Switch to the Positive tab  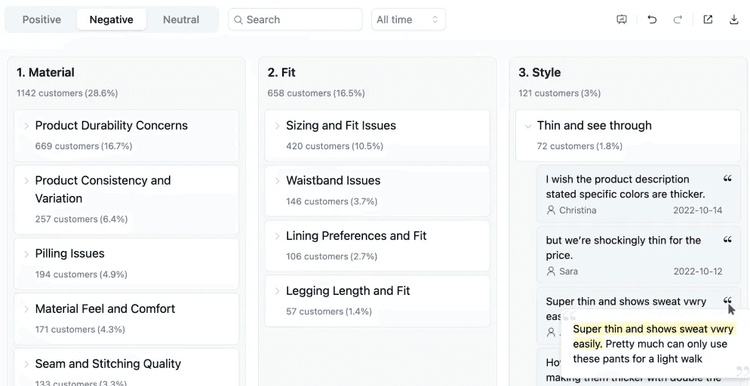[x=42, y=20]
